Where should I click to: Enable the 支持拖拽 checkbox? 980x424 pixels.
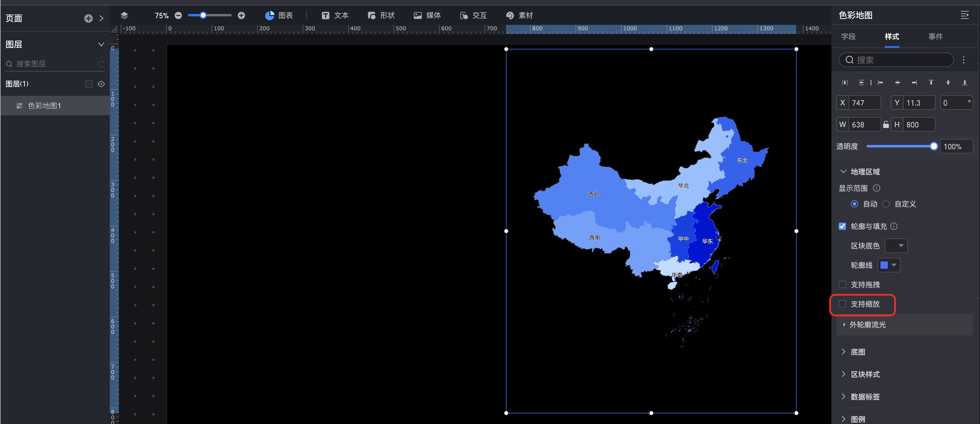tap(842, 284)
